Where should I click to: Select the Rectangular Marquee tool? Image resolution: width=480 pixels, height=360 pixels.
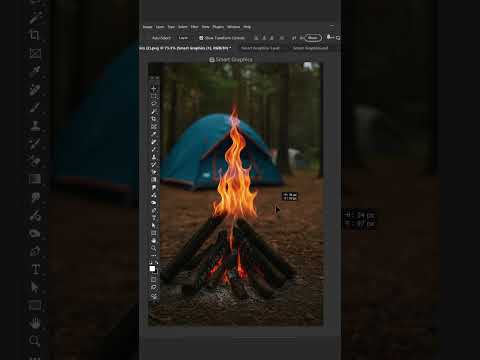click(154, 96)
